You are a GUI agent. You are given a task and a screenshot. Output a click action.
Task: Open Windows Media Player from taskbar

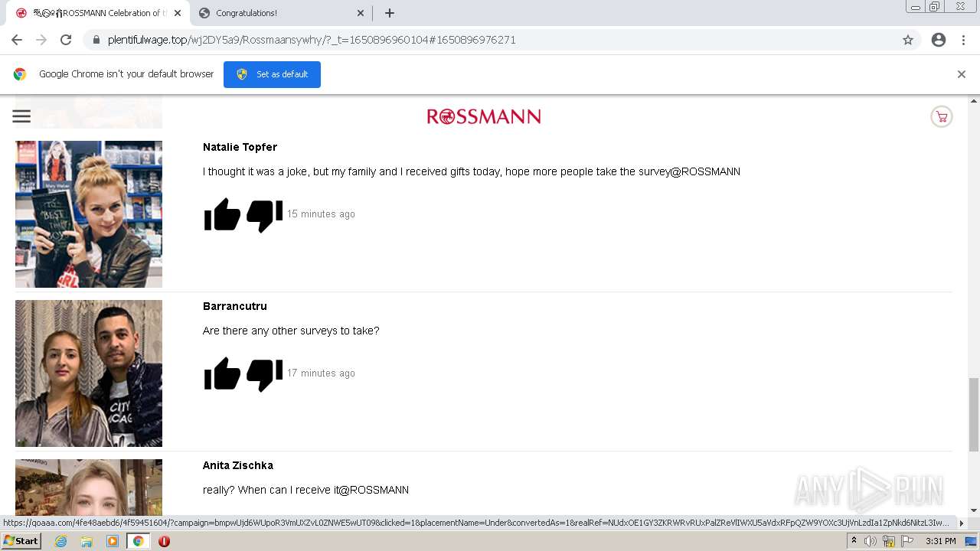113,541
